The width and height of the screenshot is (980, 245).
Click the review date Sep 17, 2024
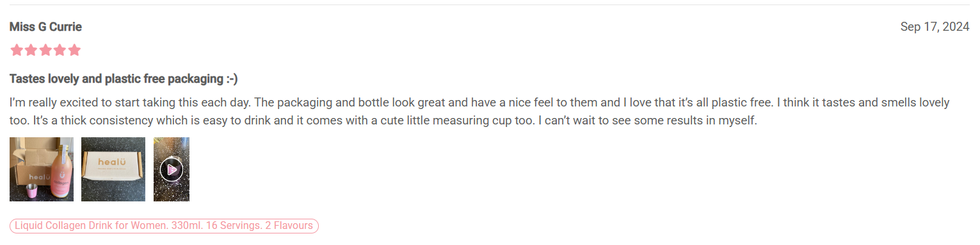pyautogui.click(x=935, y=27)
